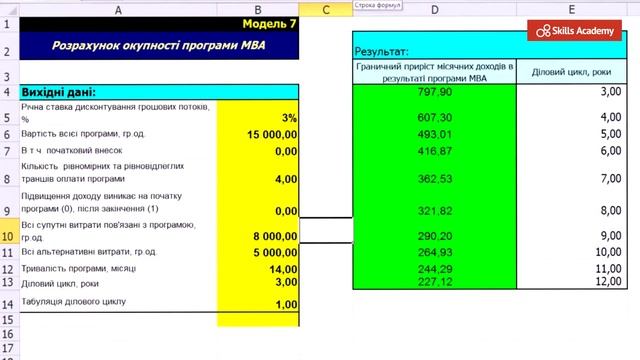
Task: Select result cell 244,29
Action: coord(435,269)
